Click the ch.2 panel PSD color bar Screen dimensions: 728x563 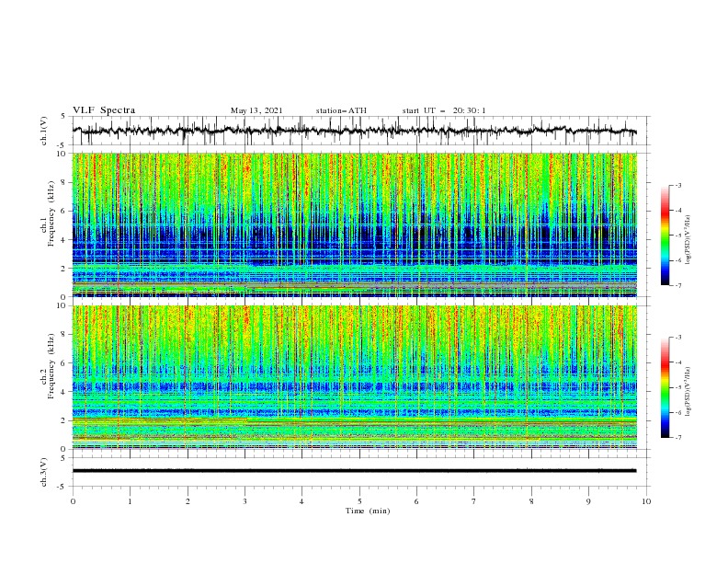665,387
